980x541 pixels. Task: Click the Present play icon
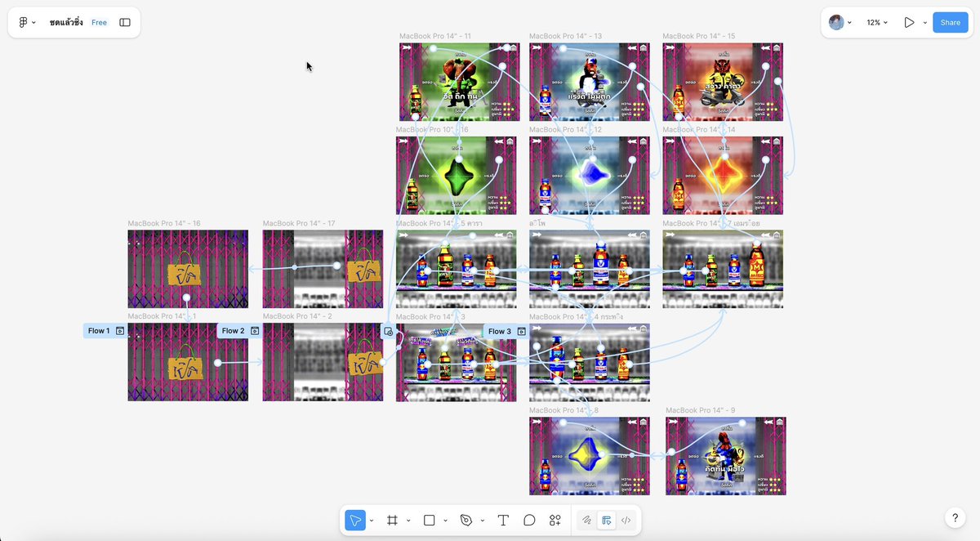coord(909,22)
